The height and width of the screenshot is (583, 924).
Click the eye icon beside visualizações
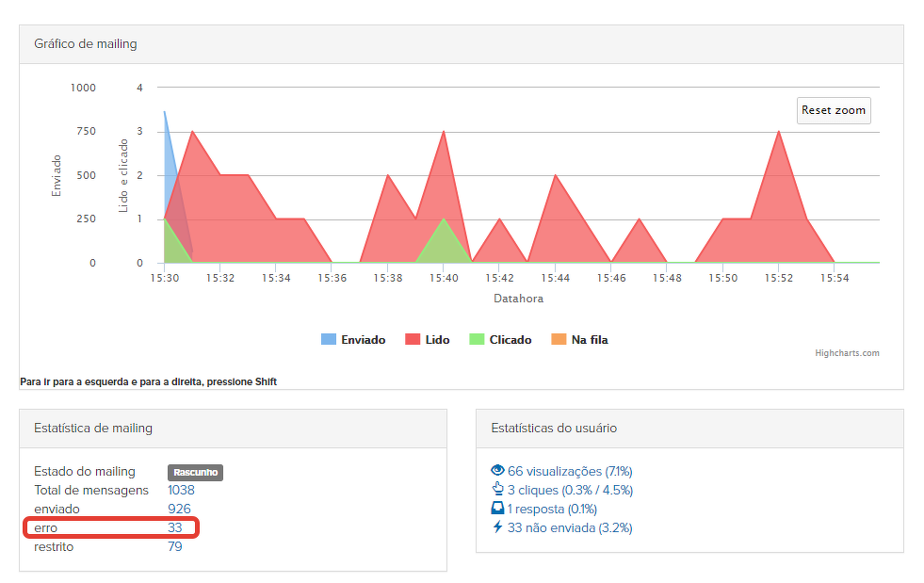coord(498,471)
